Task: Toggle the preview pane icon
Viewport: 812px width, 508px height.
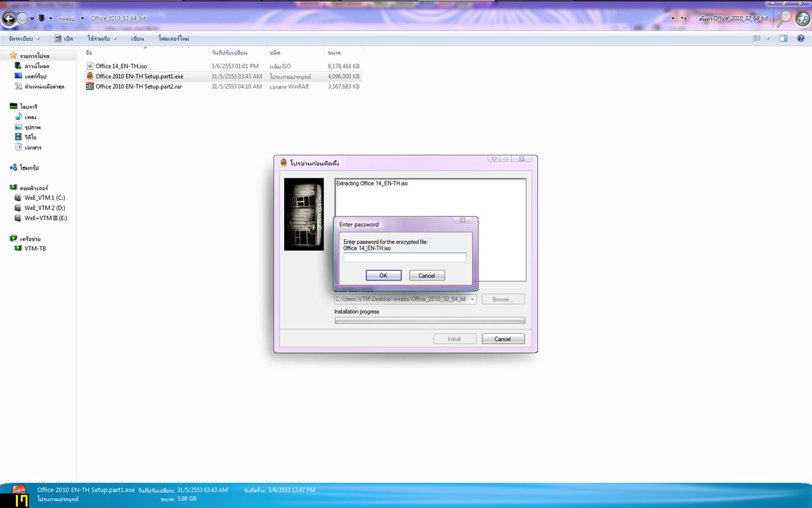Action: point(783,39)
